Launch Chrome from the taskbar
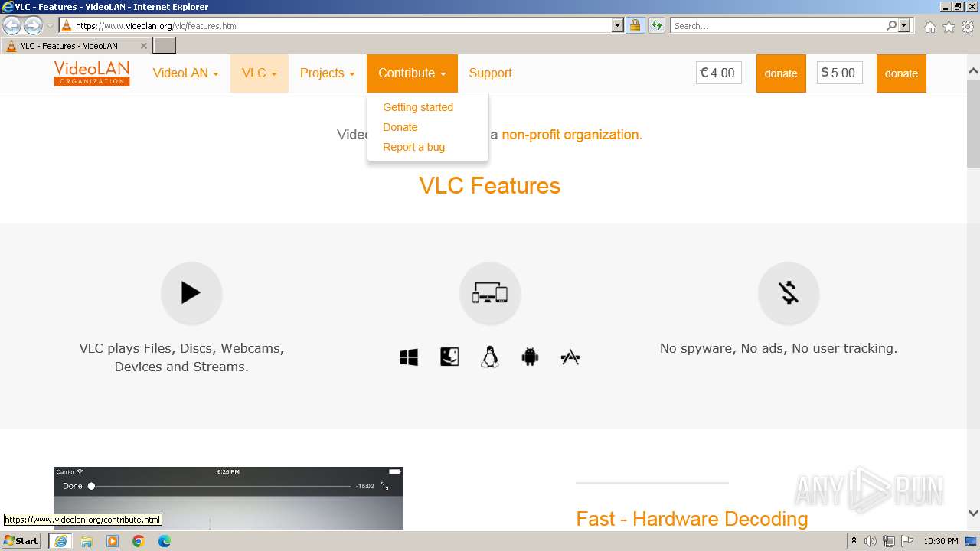The width and height of the screenshot is (980, 551). (x=139, y=541)
